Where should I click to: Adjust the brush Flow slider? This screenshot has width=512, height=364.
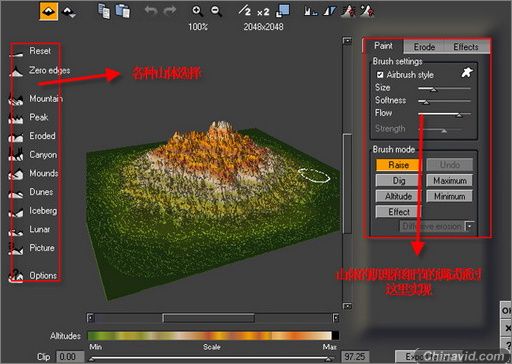[444, 114]
